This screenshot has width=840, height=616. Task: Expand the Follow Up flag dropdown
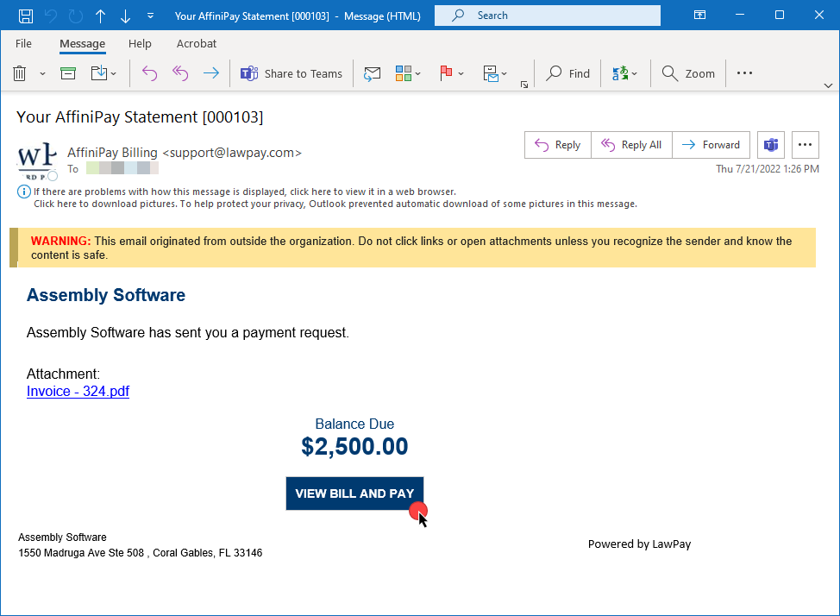pyautogui.click(x=461, y=73)
